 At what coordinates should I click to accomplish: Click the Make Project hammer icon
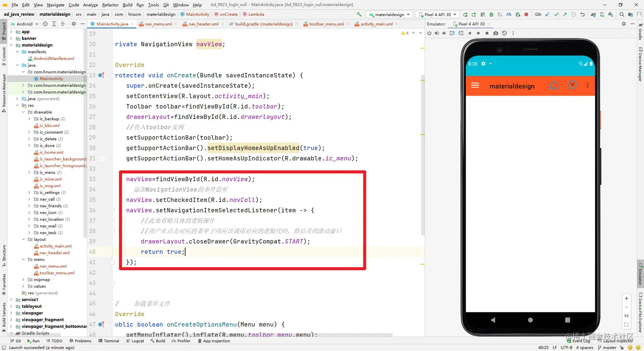coord(359,14)
